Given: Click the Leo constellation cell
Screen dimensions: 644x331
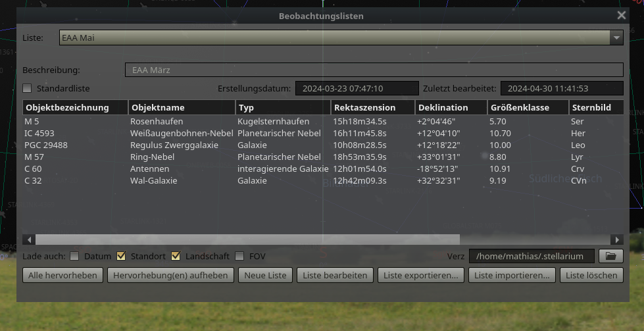Looking at the screenshot, I should coord(578,145).
